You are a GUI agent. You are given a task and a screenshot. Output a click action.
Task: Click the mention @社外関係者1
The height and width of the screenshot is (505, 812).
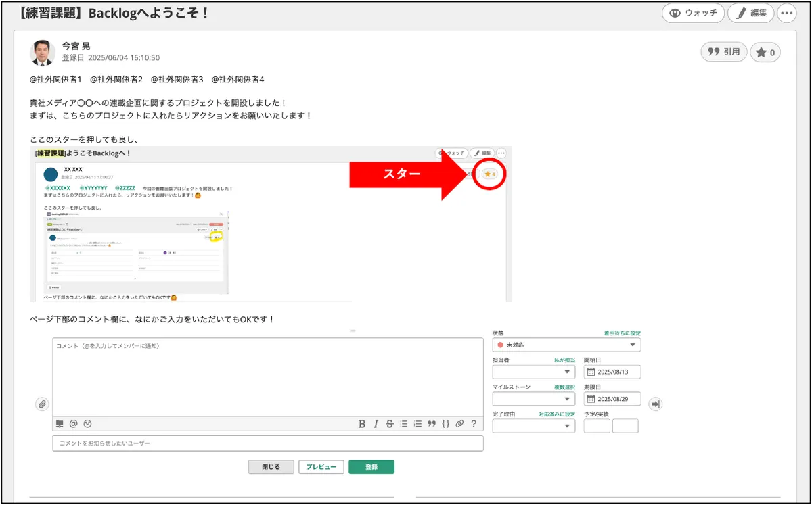(x=55, y=79)
